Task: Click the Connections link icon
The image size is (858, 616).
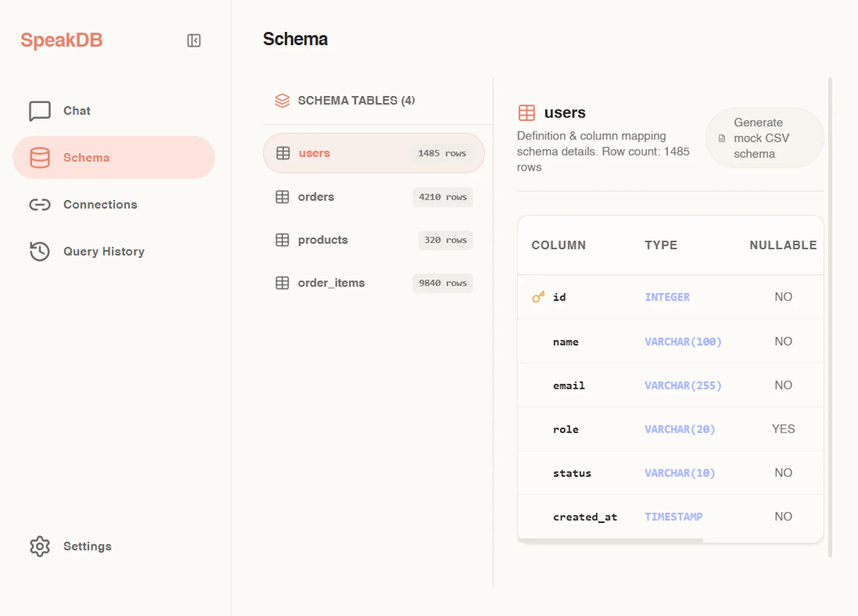Action: pyautogui.click(x=40, y=205)
